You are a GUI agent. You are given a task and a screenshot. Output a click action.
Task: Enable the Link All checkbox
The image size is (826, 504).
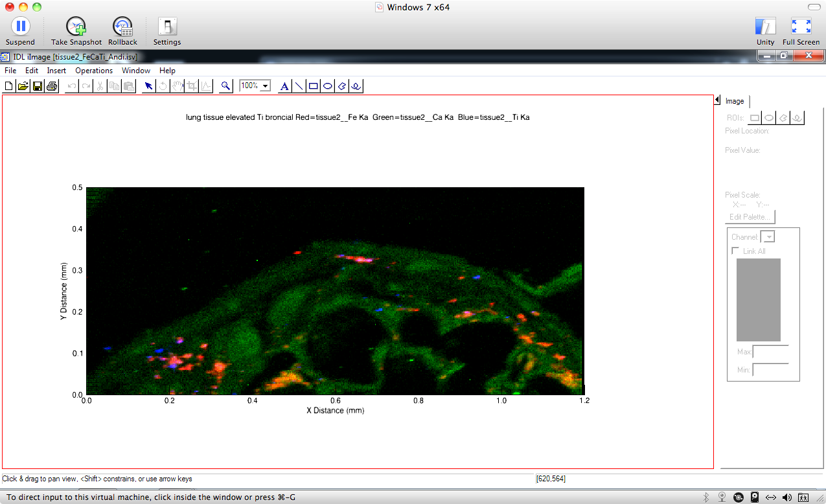(x=735, y=251)
